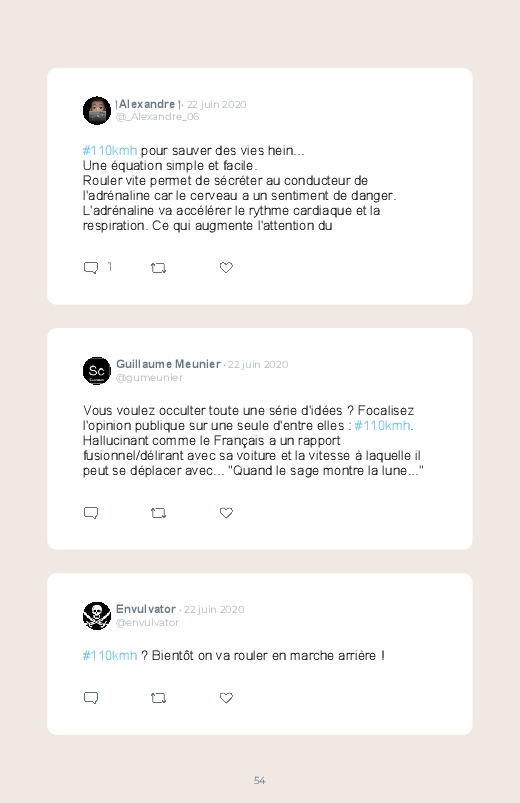Retweet Guillaume Meunier's tweet
520x803 pixels.
coord(158,513)
